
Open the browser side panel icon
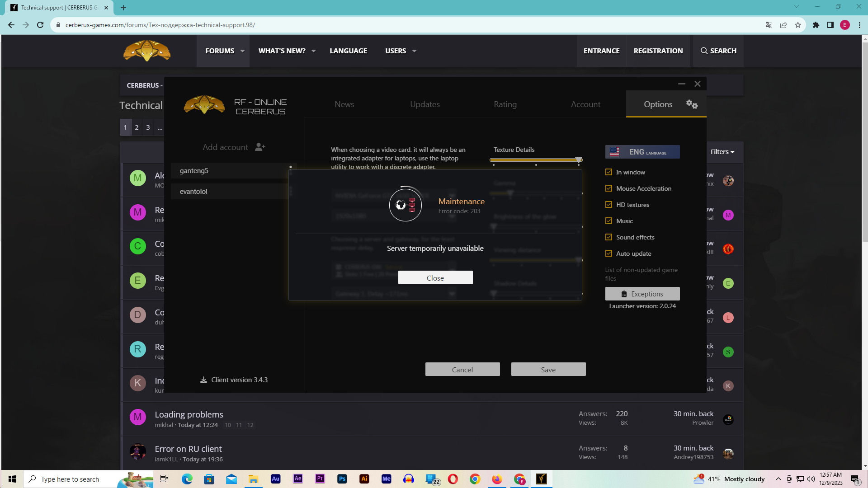tap(830, 25)
